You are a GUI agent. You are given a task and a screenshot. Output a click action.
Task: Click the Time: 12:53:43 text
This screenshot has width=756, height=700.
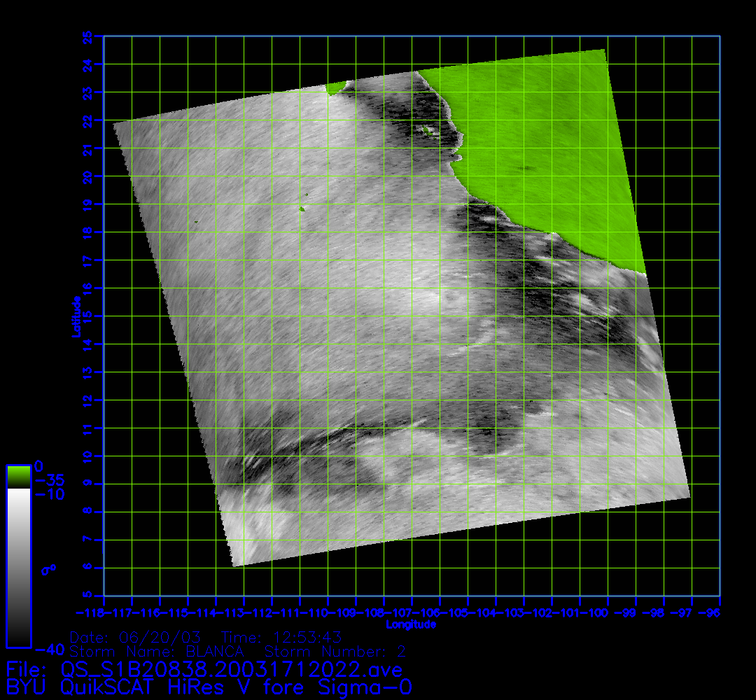tap(281, 637)
